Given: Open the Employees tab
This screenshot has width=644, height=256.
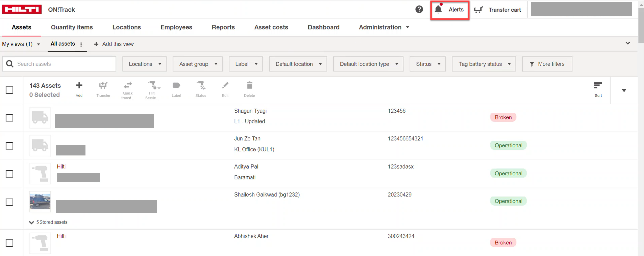Looking at the screenshot, I should (176, 27).
